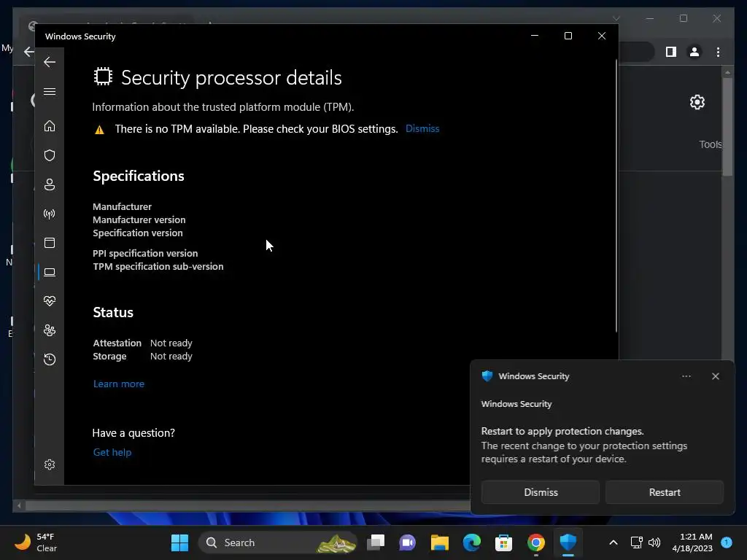Open the clock and date flyout

pos(692,542)
